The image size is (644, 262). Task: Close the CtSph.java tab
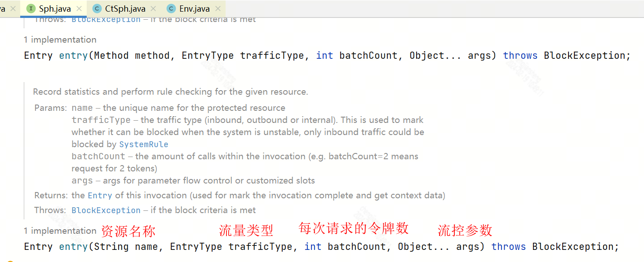(x=154, y=9)
